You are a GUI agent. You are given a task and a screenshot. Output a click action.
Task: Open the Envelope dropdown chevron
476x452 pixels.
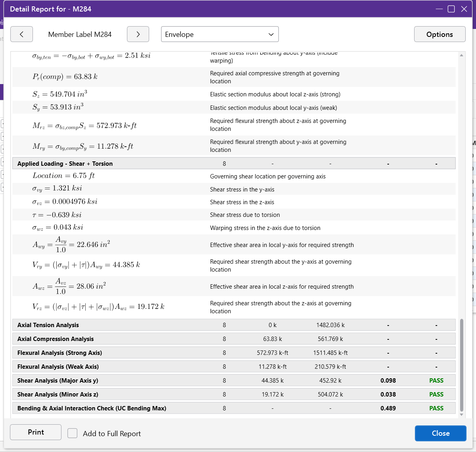[271, 34]
